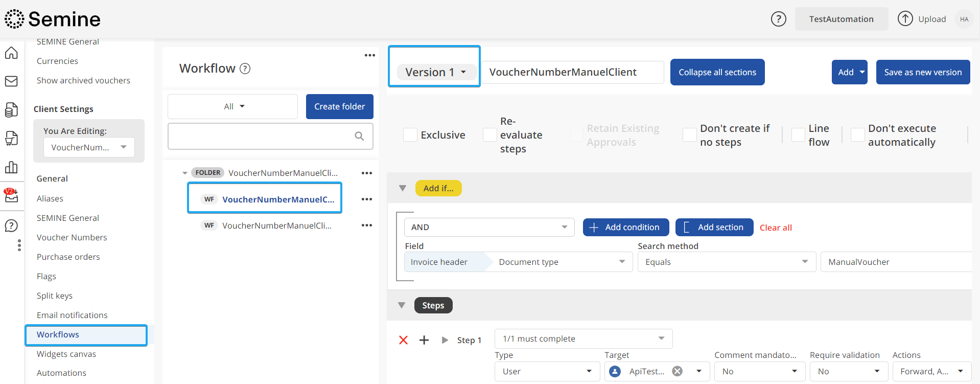The image size is (980, 384).
Task: Check the Line flow checkbox
Action: coord(798,135)
